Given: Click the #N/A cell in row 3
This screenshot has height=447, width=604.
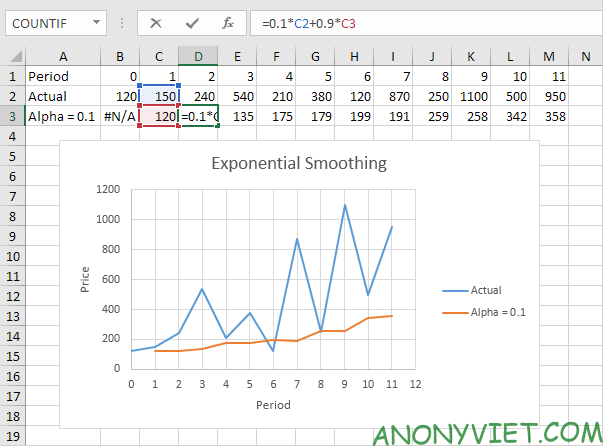Looking at the screenshot, I should click(x=119, y=115).
